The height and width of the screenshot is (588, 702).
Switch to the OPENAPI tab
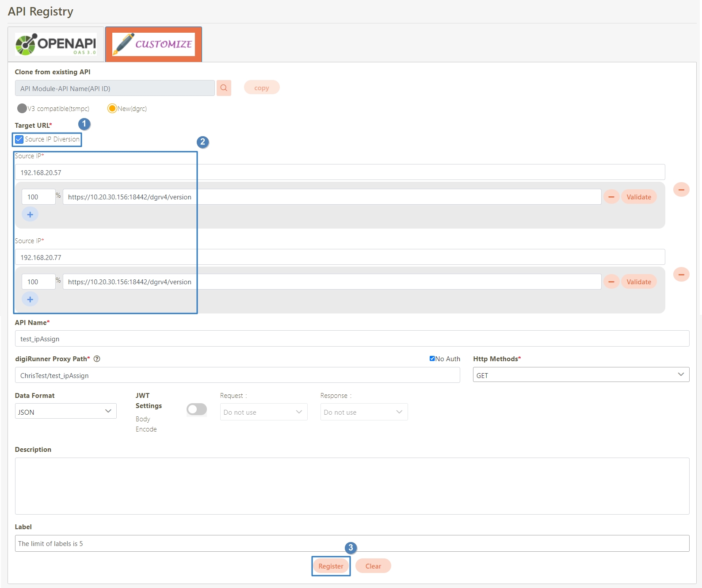[x=56, y=44]
